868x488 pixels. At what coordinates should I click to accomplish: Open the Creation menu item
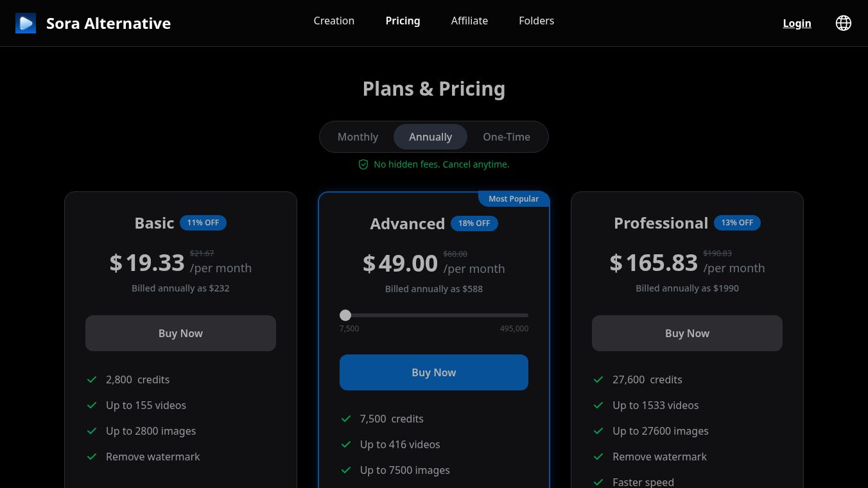[334, 21]
